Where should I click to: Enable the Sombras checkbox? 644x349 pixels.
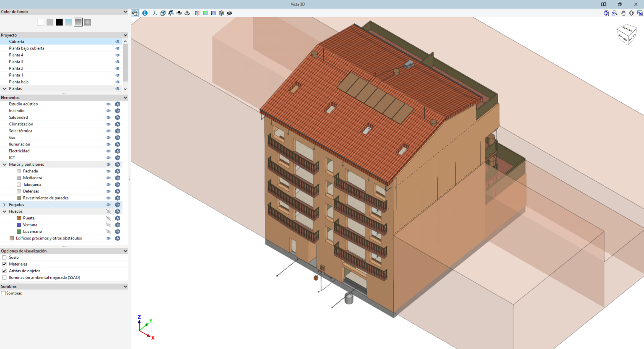(x=3, y=293)
